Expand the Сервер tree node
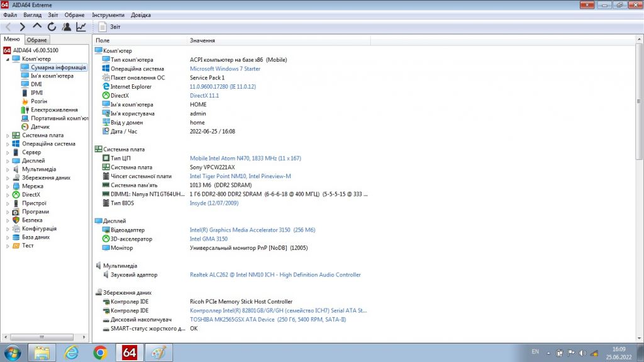 pyautogui.click(x=8, y=152)
